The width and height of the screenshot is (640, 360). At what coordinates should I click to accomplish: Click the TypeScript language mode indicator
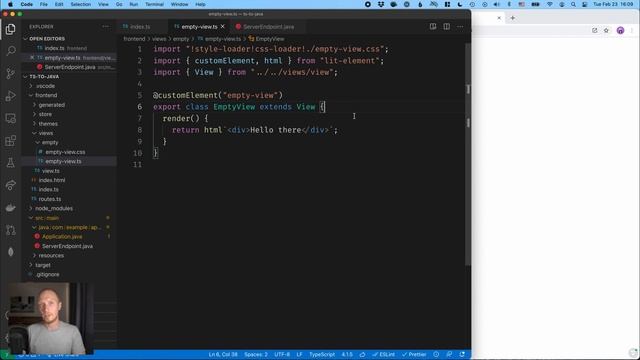(322, 354)
